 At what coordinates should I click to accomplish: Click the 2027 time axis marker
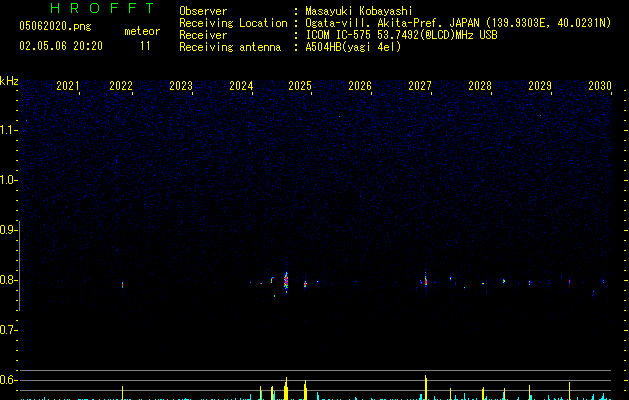pos(420,86)
